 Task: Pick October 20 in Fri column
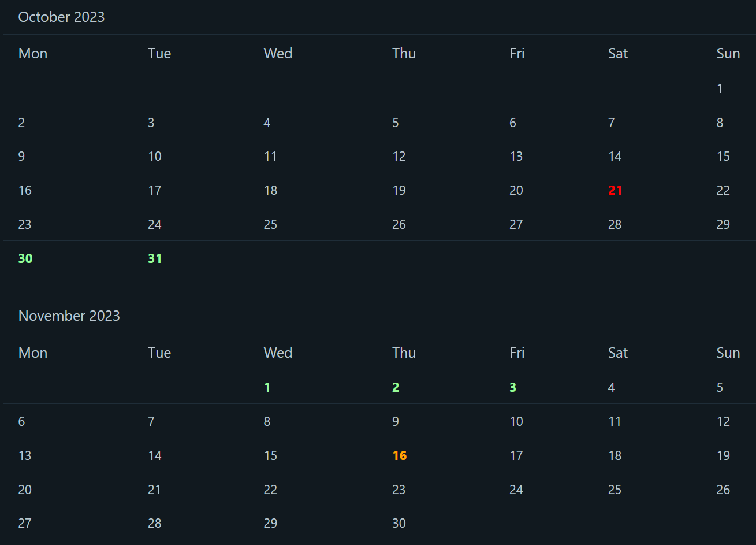(516, 190)
